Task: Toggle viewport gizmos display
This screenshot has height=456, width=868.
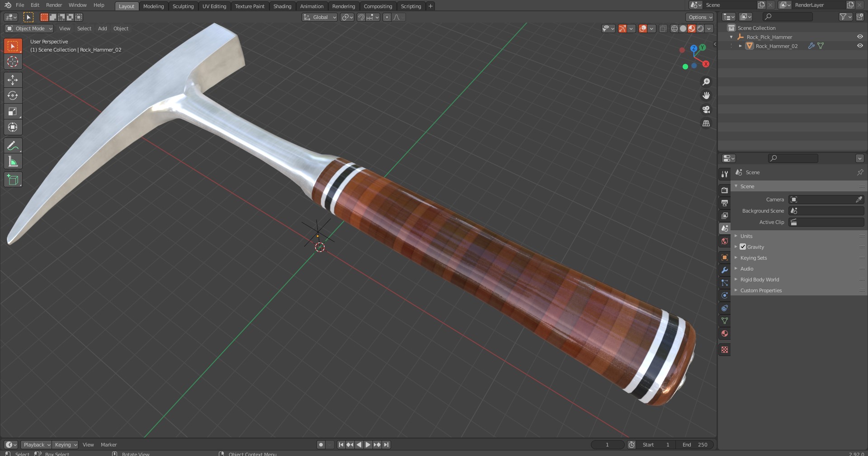Action: [623, 28]
